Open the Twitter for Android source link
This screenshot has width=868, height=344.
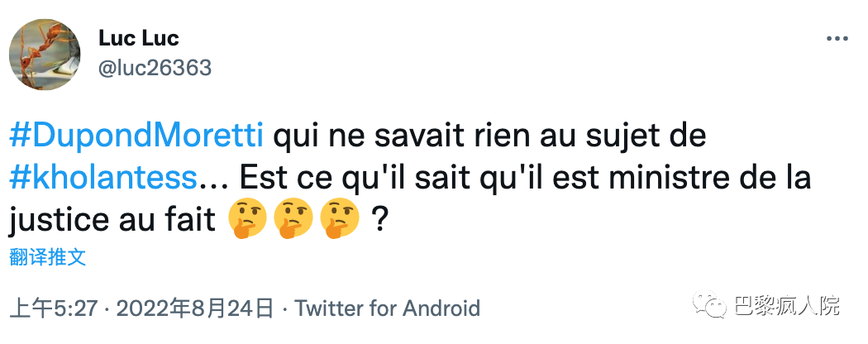(x=387, y=308)
